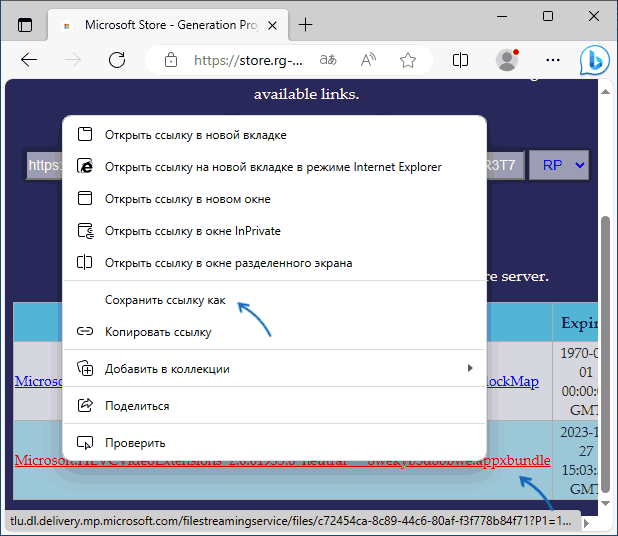Launch the Bing chat sidebar
This screenshot has width=618, height=536.
click(594, 60)
